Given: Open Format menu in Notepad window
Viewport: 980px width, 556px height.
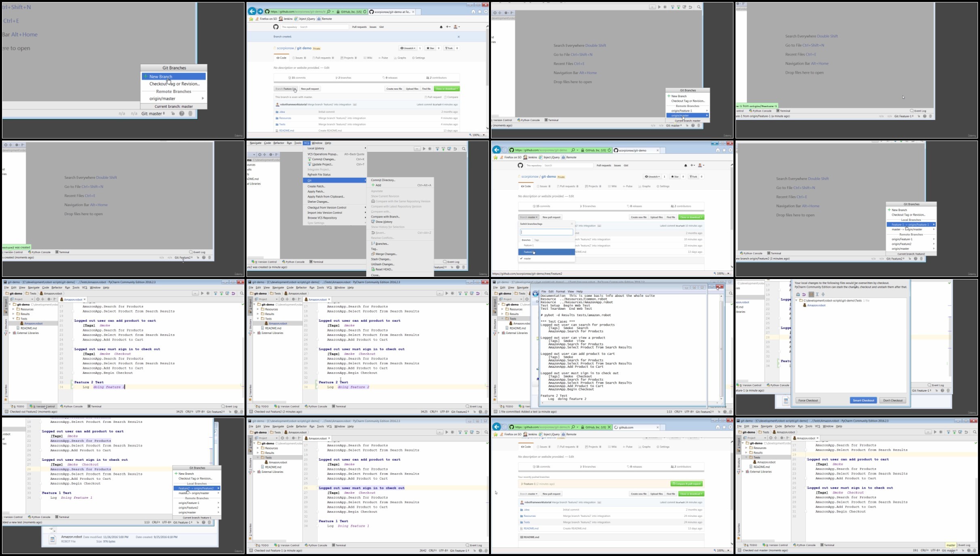Looking at the screenshot, I should [x=560, y=292].
